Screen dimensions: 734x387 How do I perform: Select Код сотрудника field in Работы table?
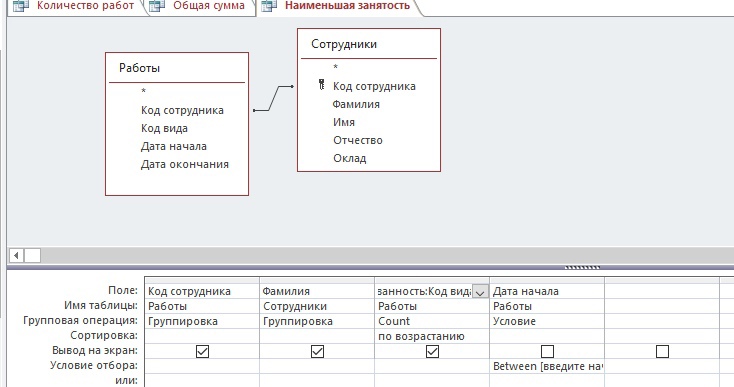pos(182,110)
